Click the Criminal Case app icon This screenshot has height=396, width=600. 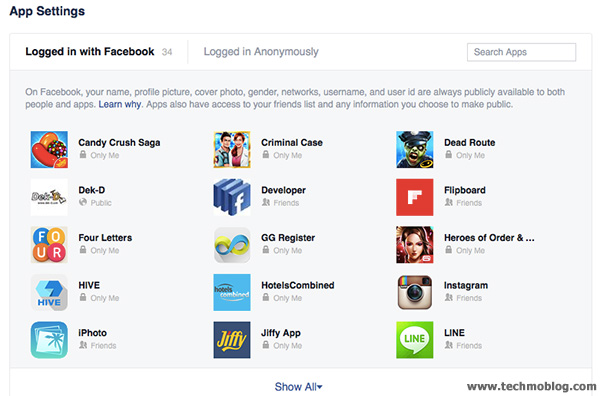coord(232,150)
